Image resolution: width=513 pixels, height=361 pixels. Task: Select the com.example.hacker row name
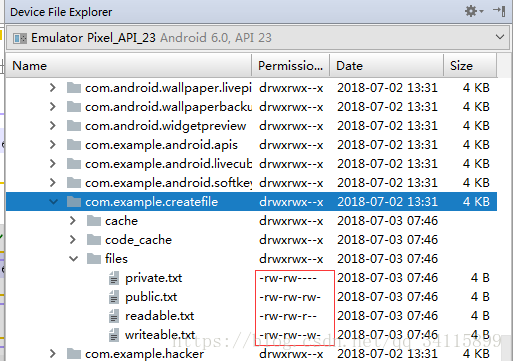click(x=144, y=354)
